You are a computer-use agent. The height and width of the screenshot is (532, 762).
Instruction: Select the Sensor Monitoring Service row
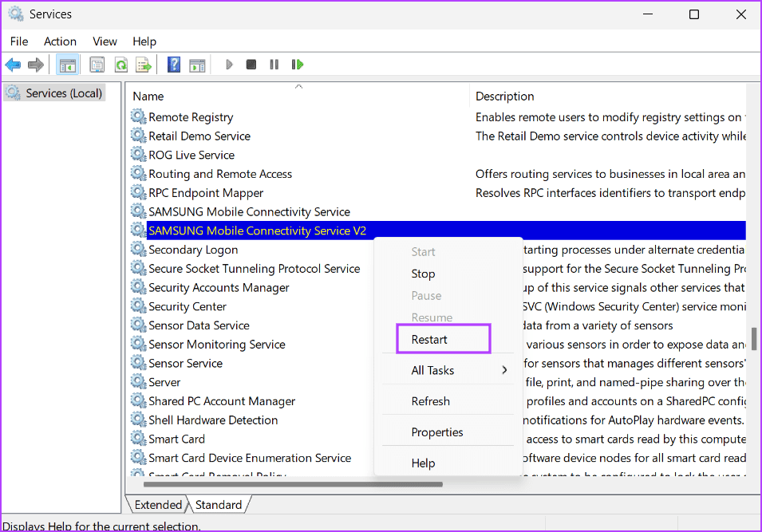click(217, 345)
